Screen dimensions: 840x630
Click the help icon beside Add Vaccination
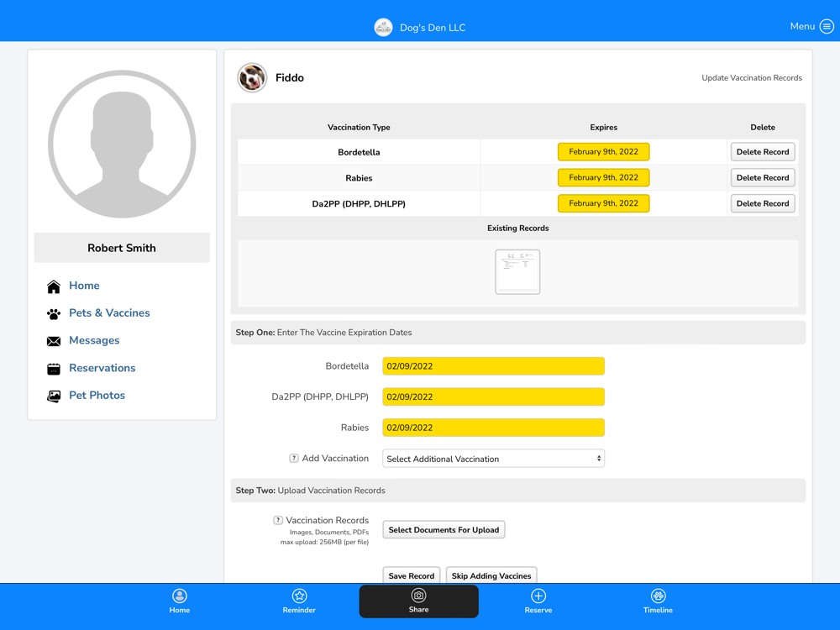pyautogui.click(x=294, y=459)
